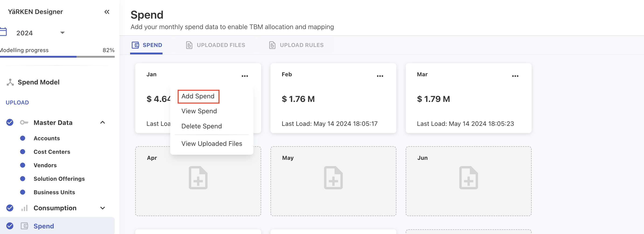Switch to the Uploaded Files tab
Image resolution: width=644 pixels, height=234 pixels.
[x=215, y=45]
